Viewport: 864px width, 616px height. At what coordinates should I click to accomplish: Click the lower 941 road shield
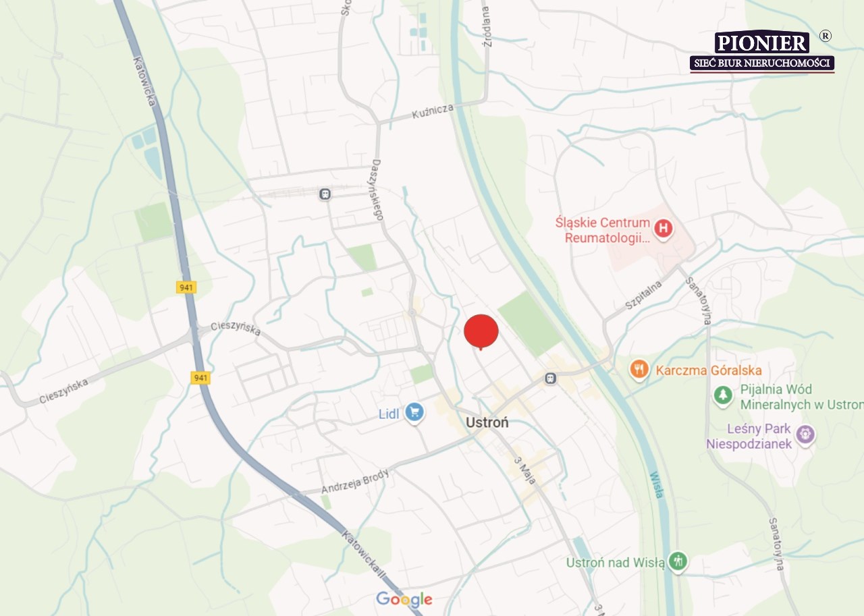pyautogui.click(x=200, y=378)
